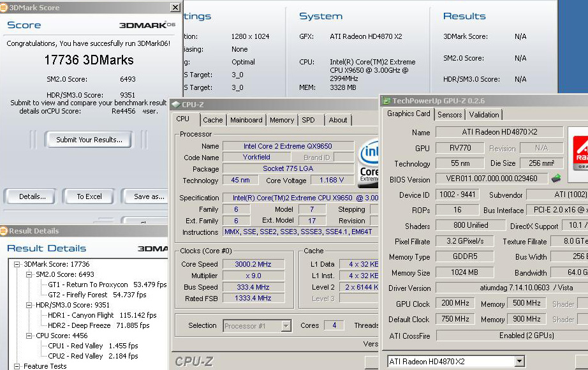Open the Processor #1 selection dropdown
The width and height of the screenshot is (588, 370).
click(x=286, y=326)
